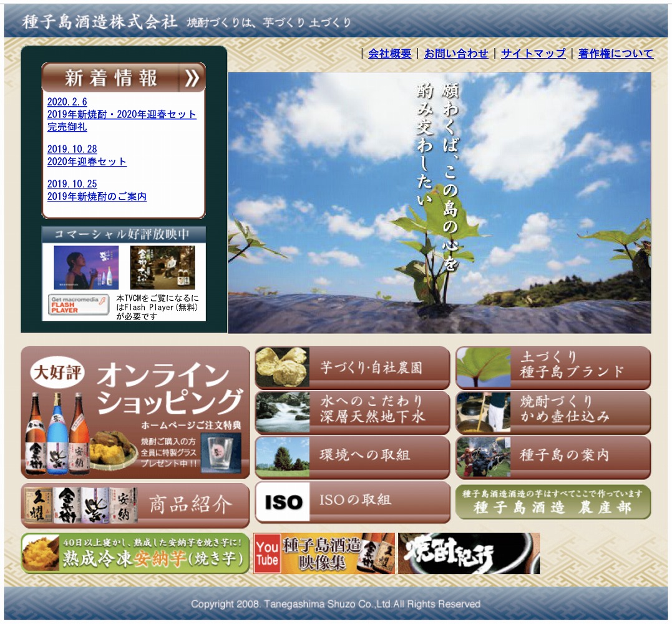Open the オンラインショッピング banner
The height and width of the screenshot is (624, 672).
tap(135, 412)
